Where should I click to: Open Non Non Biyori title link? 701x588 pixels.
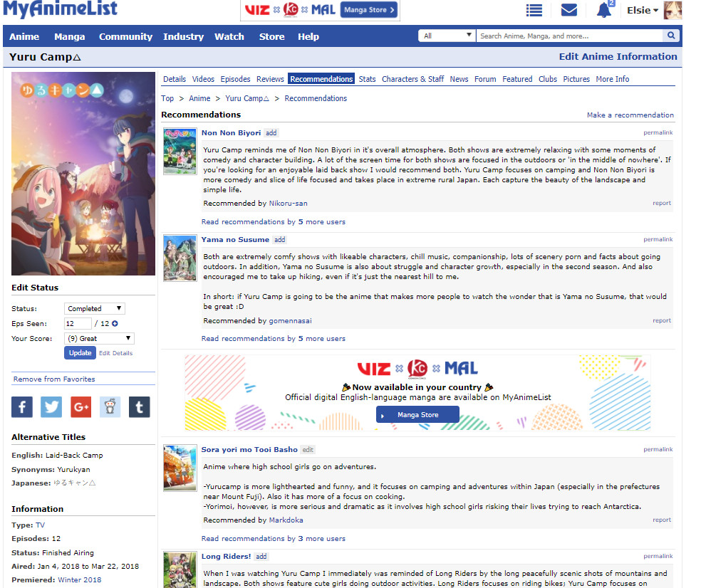point(231,132)
